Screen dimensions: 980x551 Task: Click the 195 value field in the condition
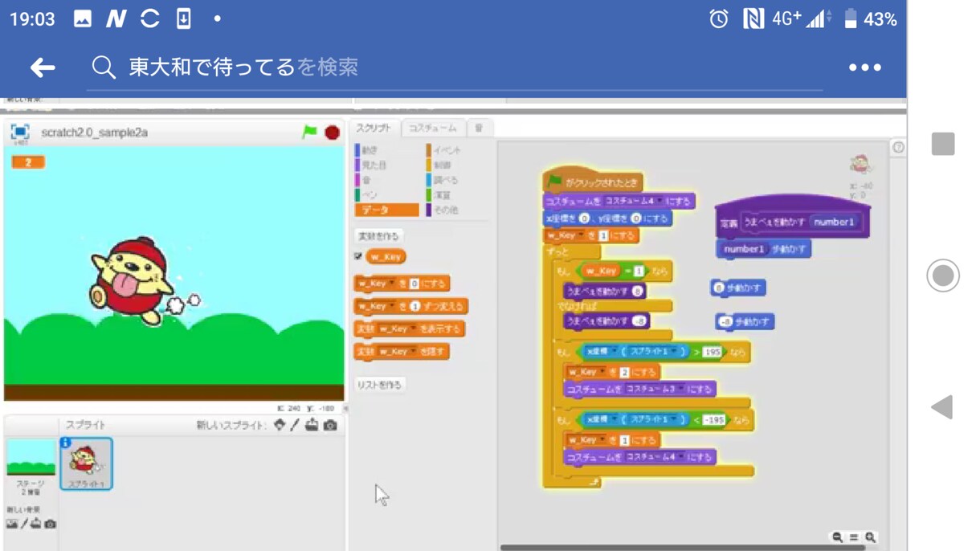pos(712,352)
